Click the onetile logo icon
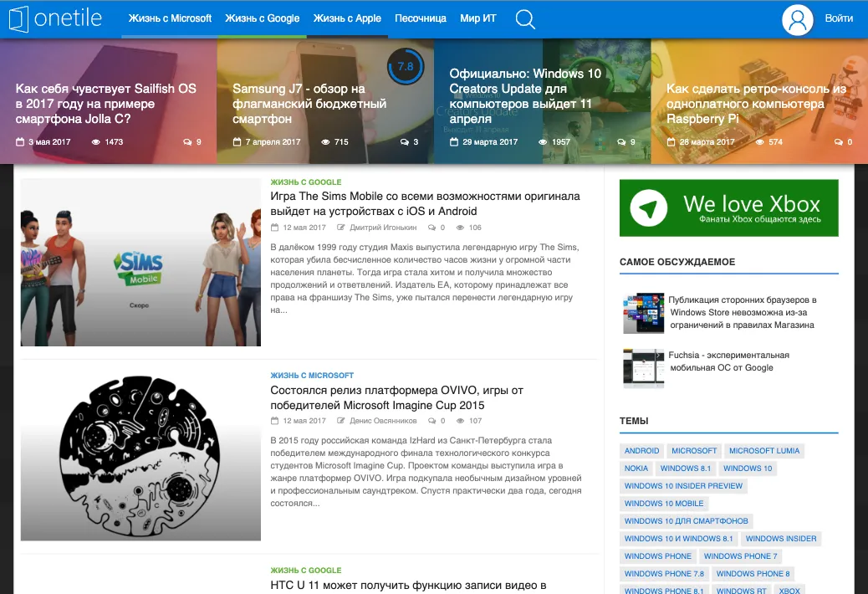This screenshot has width=868, height=594. (x=18, y=18)
